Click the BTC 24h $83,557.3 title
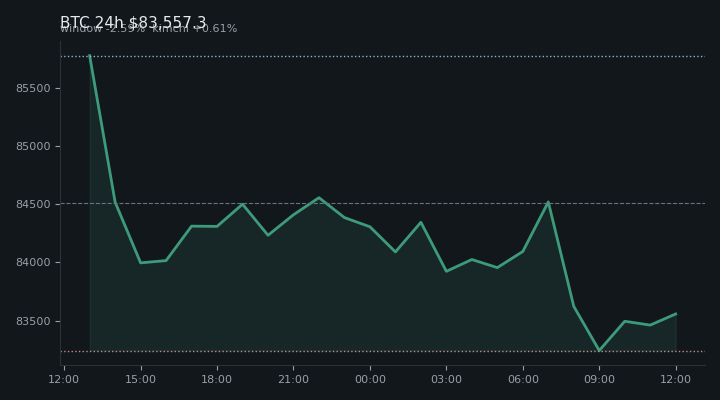Viewport: 720px width, 400px height. click(x=133, y=23)
